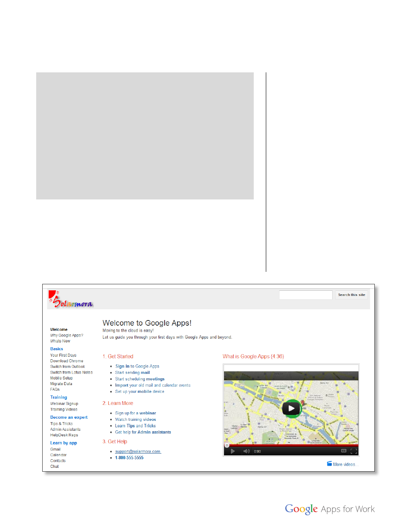Click the Sign in to Google Apps link
Viewport: 411px width, 532px height.
click(137, 366)
